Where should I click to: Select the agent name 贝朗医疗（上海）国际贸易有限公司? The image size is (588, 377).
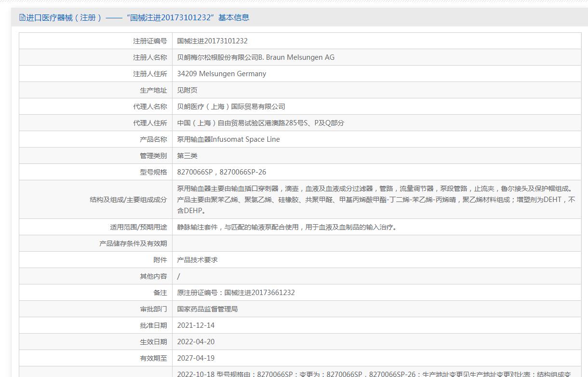click(231, 107)
